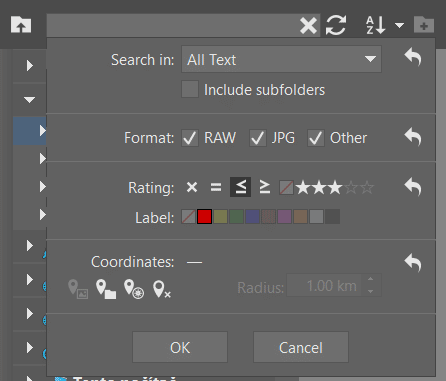Select greater-than-or-equal rating comparison
This screenshot has height=381, width=446.
point(265,187)
